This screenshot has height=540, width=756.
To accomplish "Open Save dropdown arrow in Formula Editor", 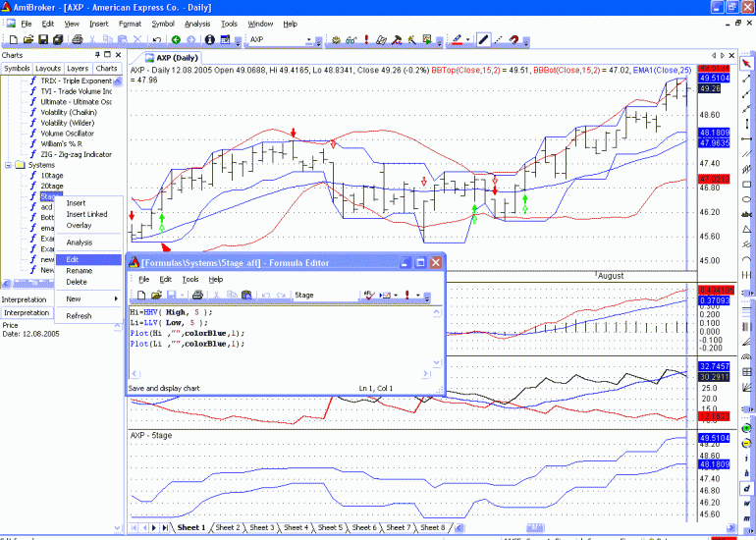I will pos(183,295).
